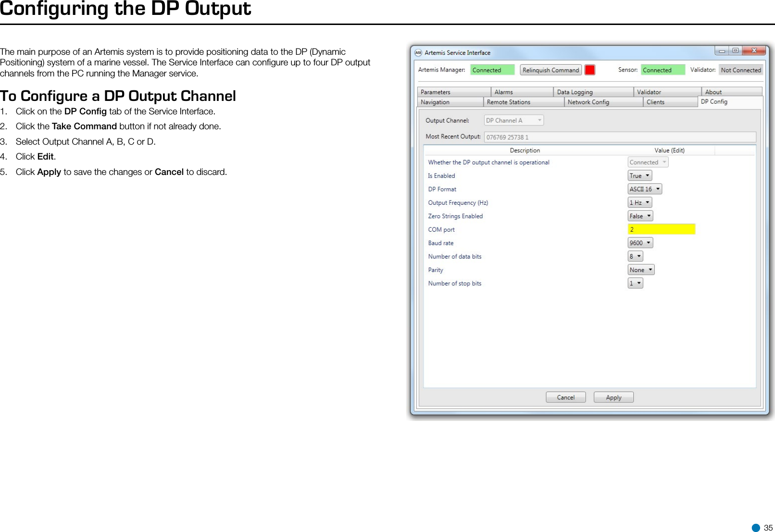Click the Validator Not Connected status field
The height and width of the screenshot is (532, 775).
tap(740, 70)
